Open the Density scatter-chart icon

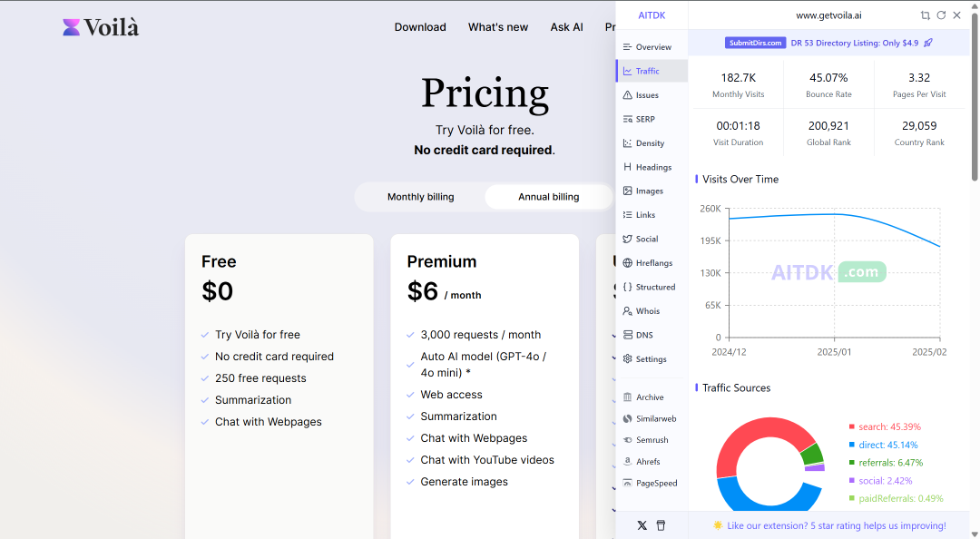[628, 143]
